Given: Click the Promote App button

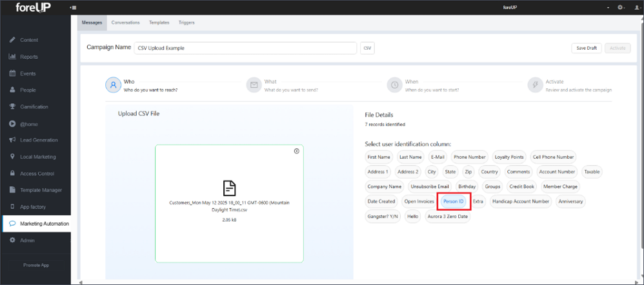Looking at the screenshot, I should (36, 265).
